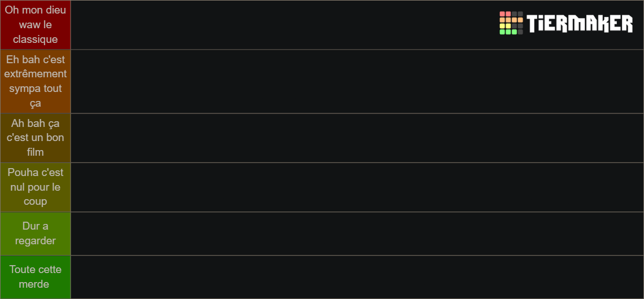Click the empty row beside 'Pouha c'est nul' tier
The width and height of the screenshot is (644, 299).
(x=357, y=187)
